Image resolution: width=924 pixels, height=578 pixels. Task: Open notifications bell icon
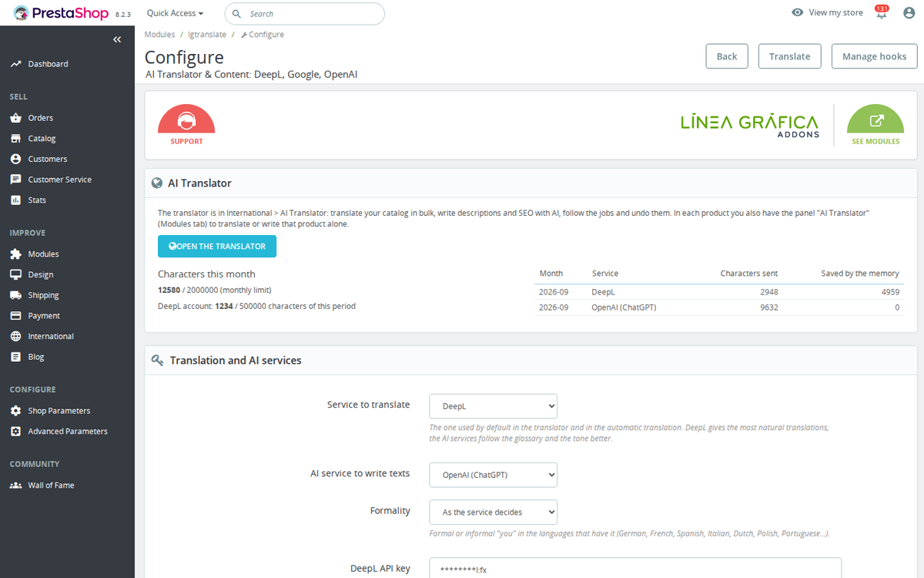pos(882,13)
